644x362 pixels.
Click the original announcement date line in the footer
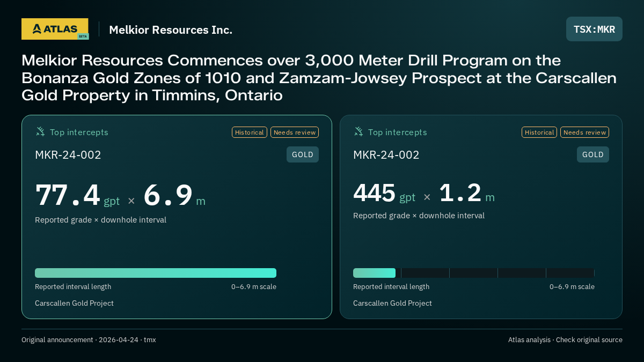tap(89, 340)
